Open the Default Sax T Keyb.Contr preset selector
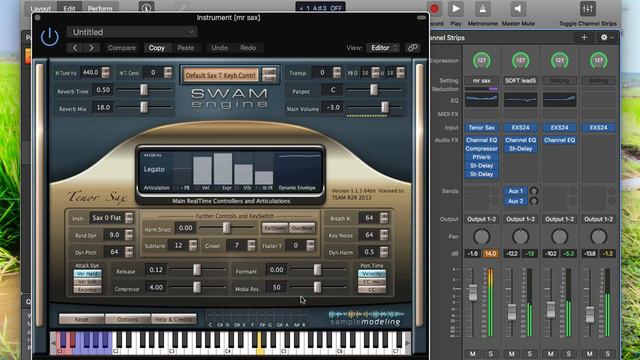 [221, 75]
